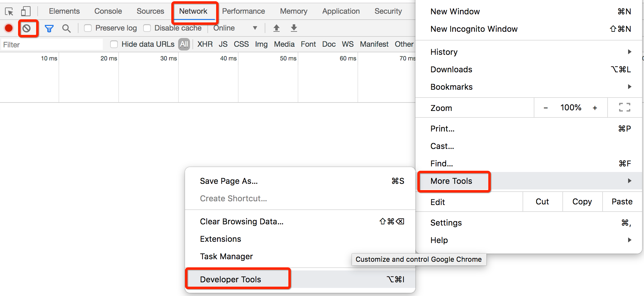Image resolution: width=644 pixels, height=296 pixels.
Task: Activate the inspect element pointer icon
Action: click(x=9, y=12)
